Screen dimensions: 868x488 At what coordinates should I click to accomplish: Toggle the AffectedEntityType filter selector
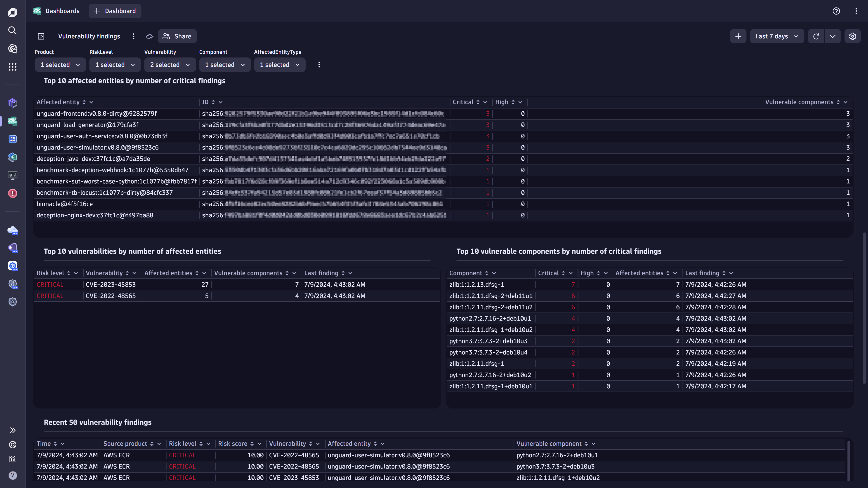[x=278, y=64]
